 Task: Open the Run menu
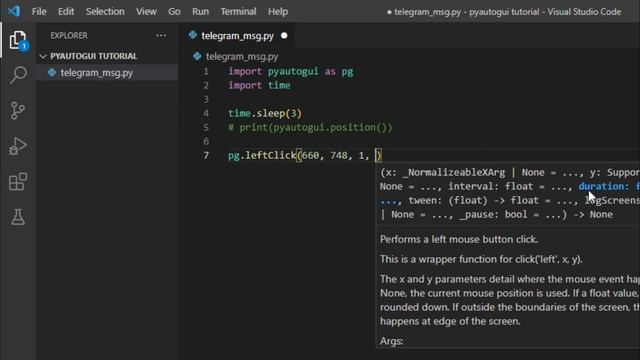[200, 11]
